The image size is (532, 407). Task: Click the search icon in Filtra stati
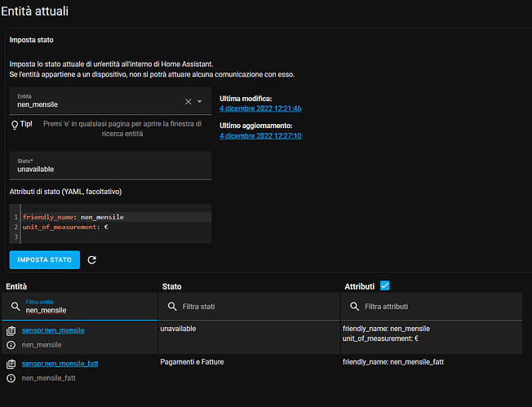coord(172,307)
